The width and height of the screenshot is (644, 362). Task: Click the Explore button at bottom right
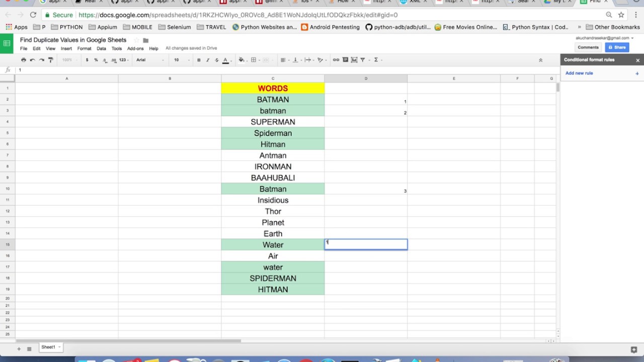pos(634,349)
